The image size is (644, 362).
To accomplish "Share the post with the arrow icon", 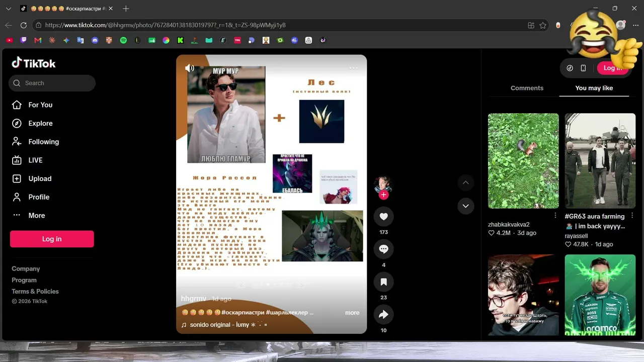I will 383,314.
